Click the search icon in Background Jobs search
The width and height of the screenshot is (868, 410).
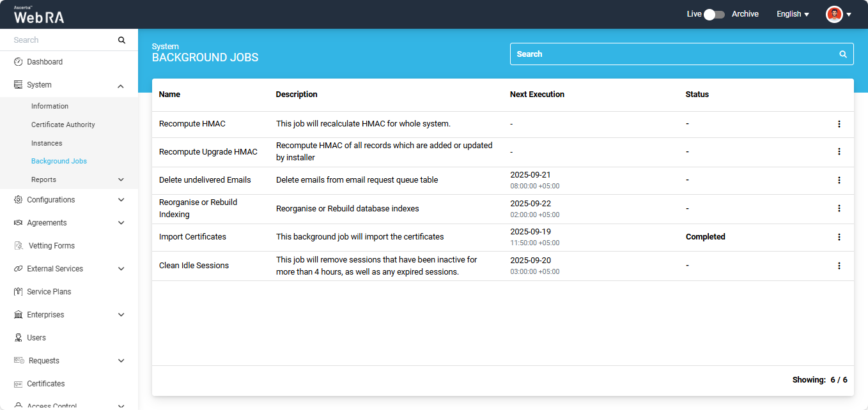(x=843, y=54)
